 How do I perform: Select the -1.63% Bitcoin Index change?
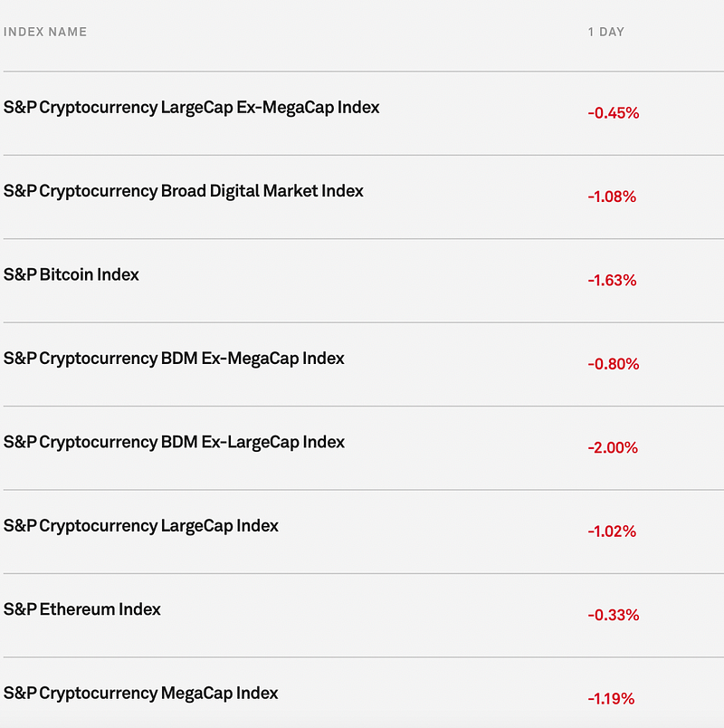point(612,281)
